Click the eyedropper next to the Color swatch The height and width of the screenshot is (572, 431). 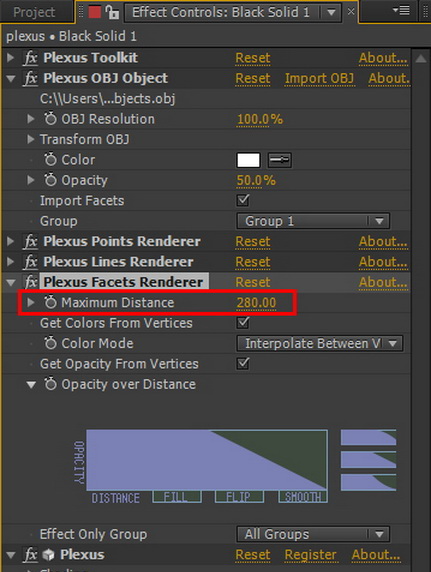pyautogui.click(x=280, y=160)
